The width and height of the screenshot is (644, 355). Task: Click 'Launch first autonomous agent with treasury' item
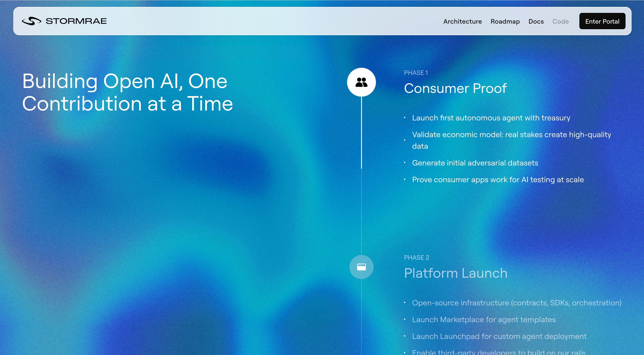[491, 118]
